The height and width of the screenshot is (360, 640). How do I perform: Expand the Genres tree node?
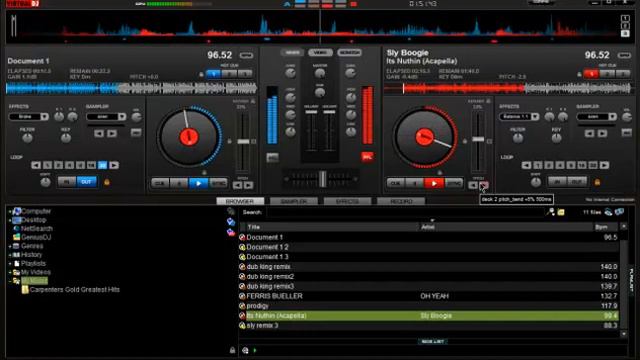pos(10,246)
